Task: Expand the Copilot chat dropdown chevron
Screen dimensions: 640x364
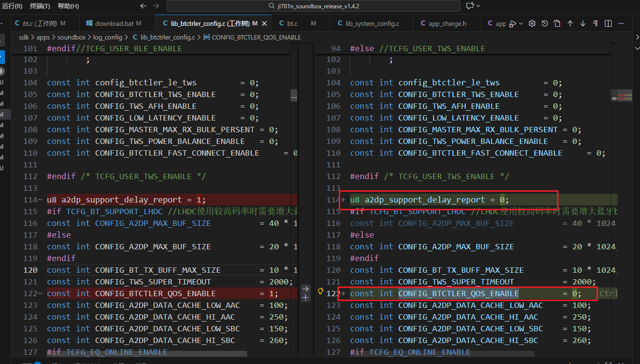Action: (478, 6)
